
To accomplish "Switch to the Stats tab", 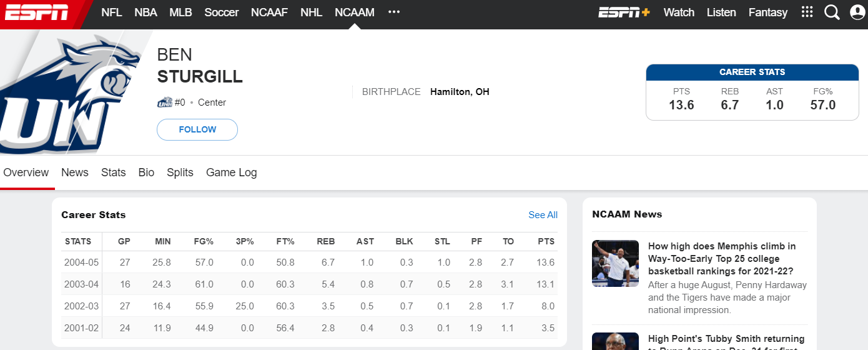I will click(113, 172).
